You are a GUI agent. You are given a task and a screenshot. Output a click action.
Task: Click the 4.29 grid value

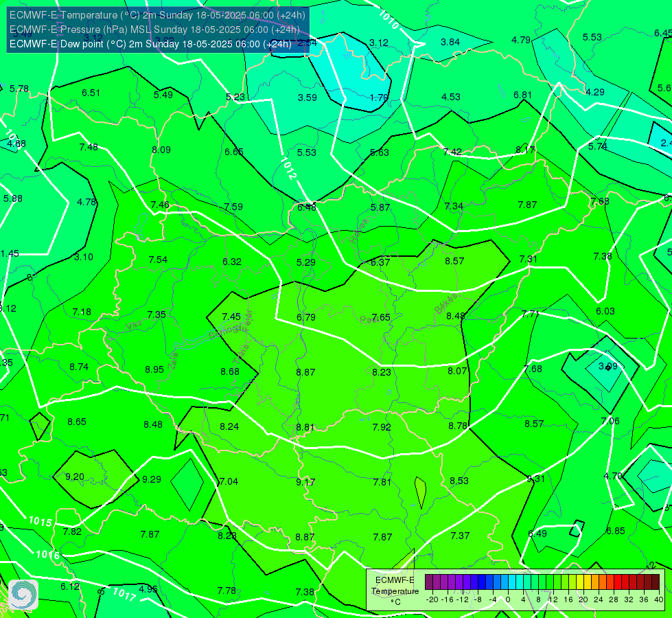coord(595,92)
